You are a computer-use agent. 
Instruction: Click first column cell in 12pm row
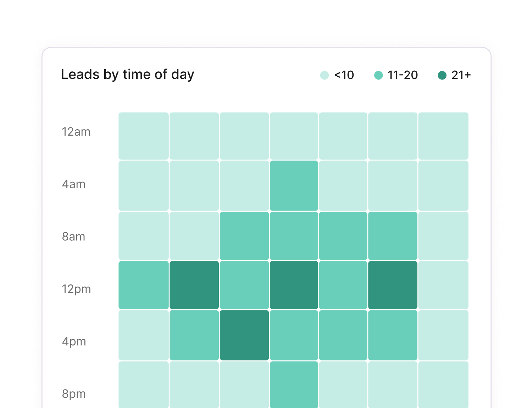143,285
